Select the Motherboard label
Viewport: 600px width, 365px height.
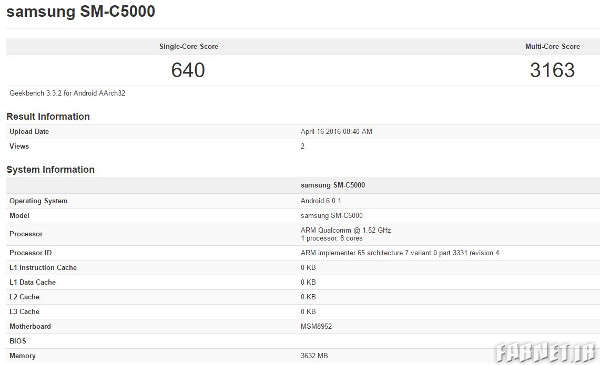(30, 326)
